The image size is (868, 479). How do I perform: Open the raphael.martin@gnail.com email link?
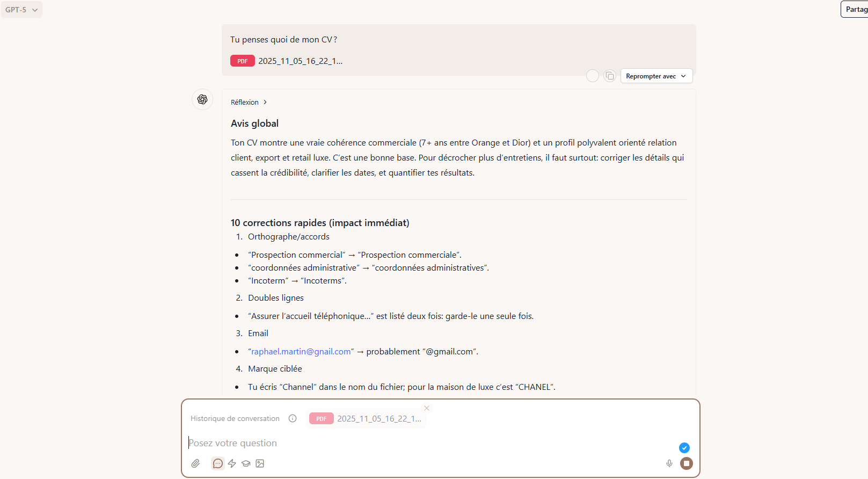pos(301,351)
